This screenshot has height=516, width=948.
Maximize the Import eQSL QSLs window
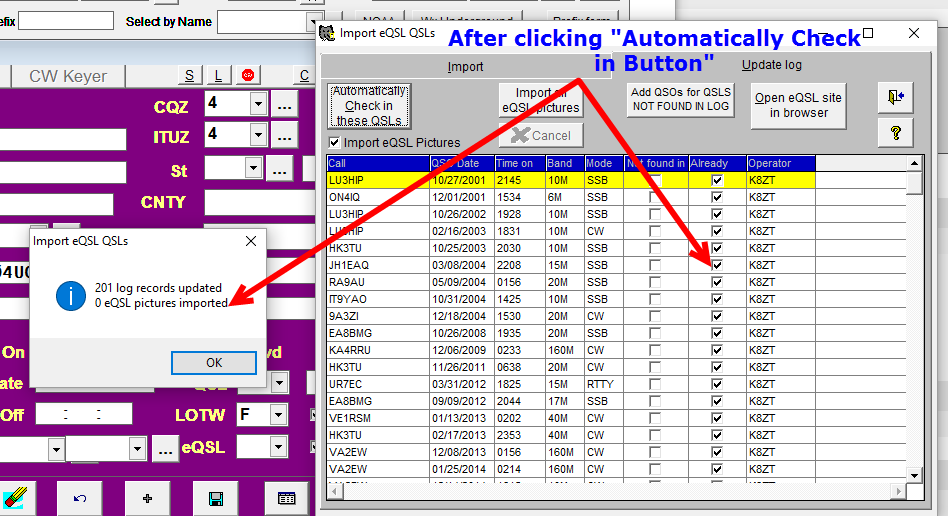point(868,33)
